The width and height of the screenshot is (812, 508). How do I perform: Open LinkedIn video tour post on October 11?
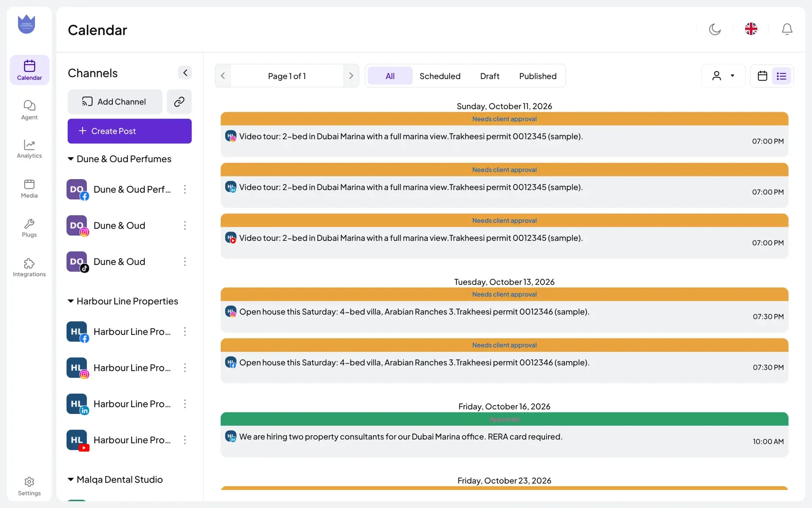tap(504, 192)
